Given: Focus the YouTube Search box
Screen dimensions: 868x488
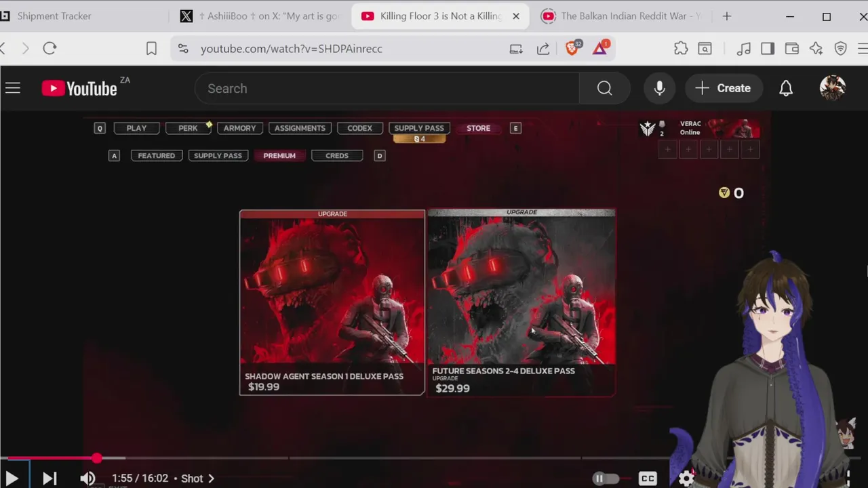Looking at the screenshot, I should (387, 88).
